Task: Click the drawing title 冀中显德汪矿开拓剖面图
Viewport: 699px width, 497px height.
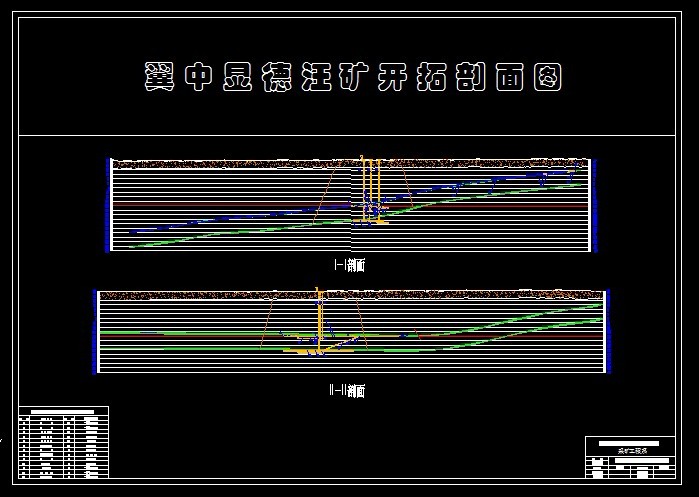Action: (x=352, y=77)
